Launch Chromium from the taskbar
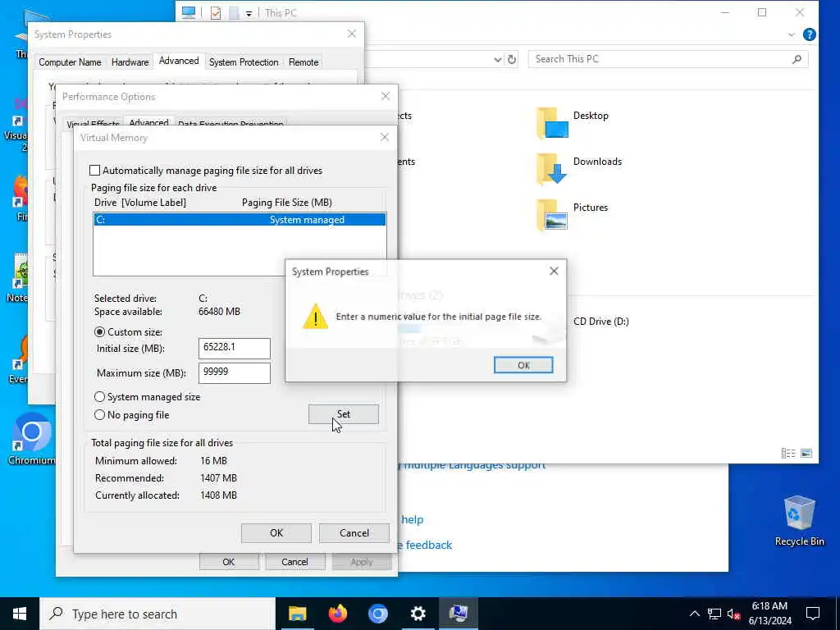 (x=377, y=614)
